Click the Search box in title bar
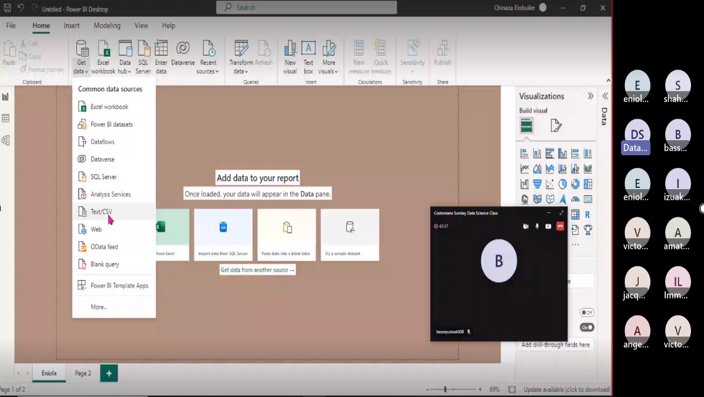Viewport: 704px width, 397px height. tap(307, 7)
